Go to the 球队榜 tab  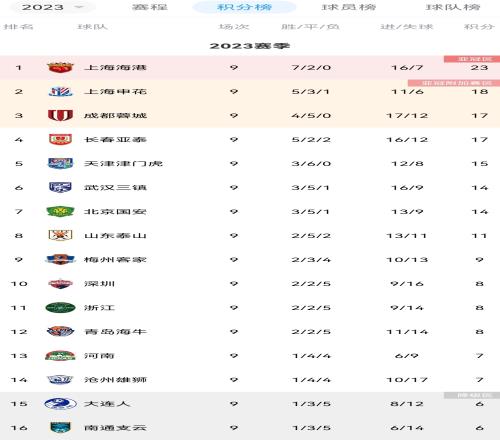pyautogui.click(x=453, y=7)
